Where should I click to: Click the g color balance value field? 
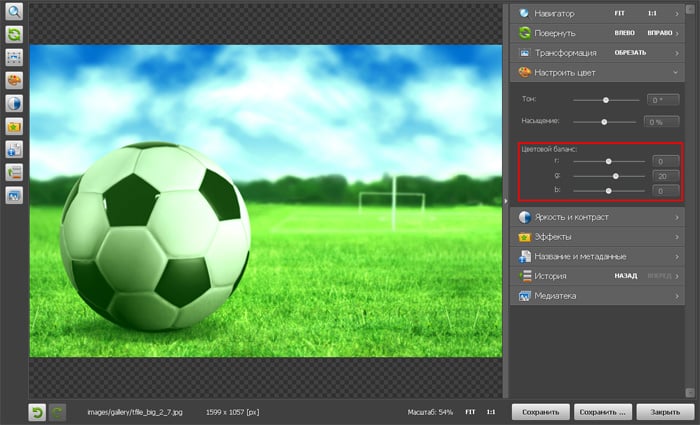[x=661, y=176]
